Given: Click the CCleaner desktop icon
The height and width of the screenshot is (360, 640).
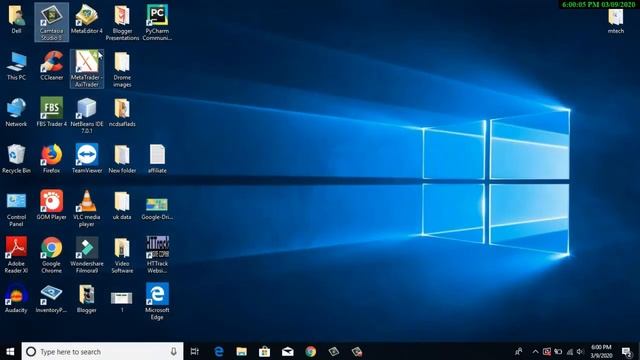Looking at the screenshot, I should pyautogui.click(x=51, y=66).
